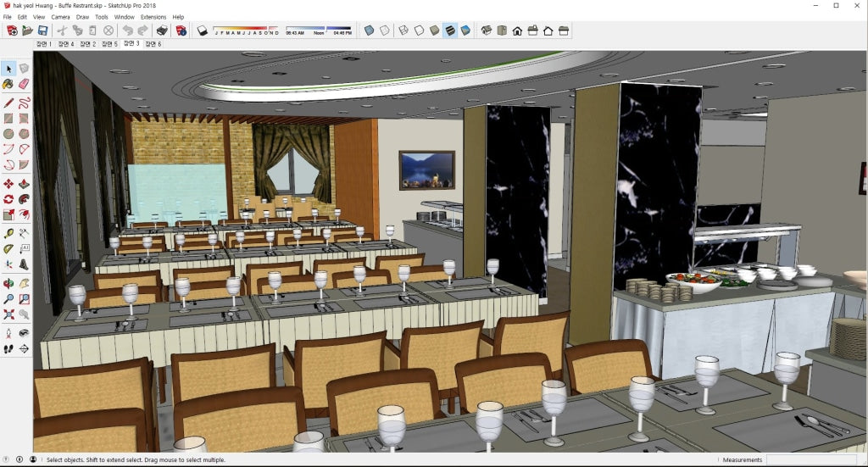Choose the Look Around eye tool
Viewport: 868px width, 467px height.
pos(24,334)
